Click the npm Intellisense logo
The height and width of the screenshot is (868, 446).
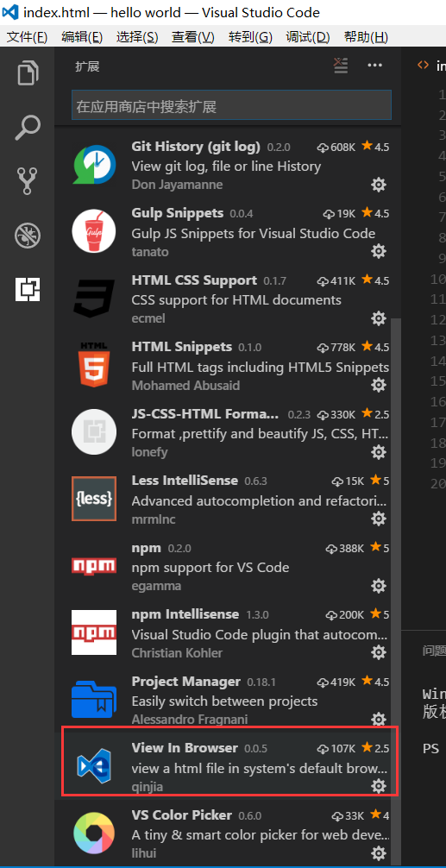coord(94,632)
